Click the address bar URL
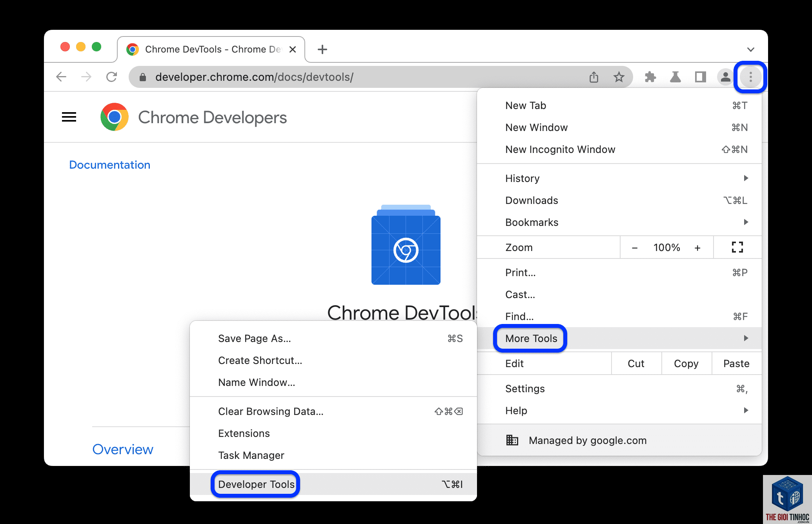812x524 pixels. pos(254,77)
